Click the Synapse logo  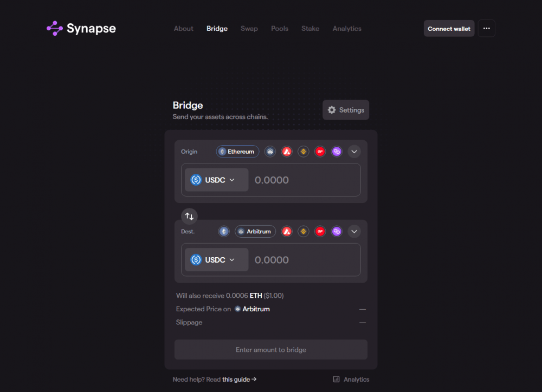tap(81, 28)
